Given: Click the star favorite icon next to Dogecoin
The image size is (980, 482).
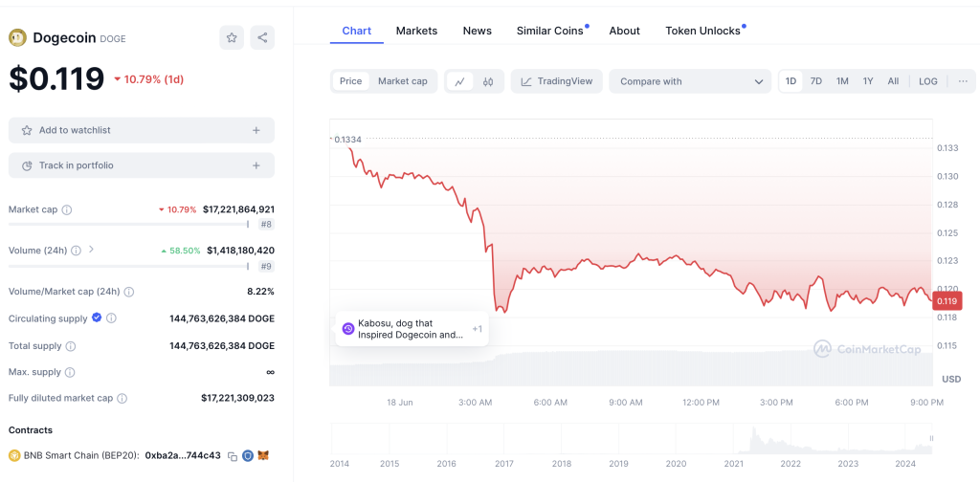Looking at the screenshot, I should pyautogui.click(x=232, y=38).
